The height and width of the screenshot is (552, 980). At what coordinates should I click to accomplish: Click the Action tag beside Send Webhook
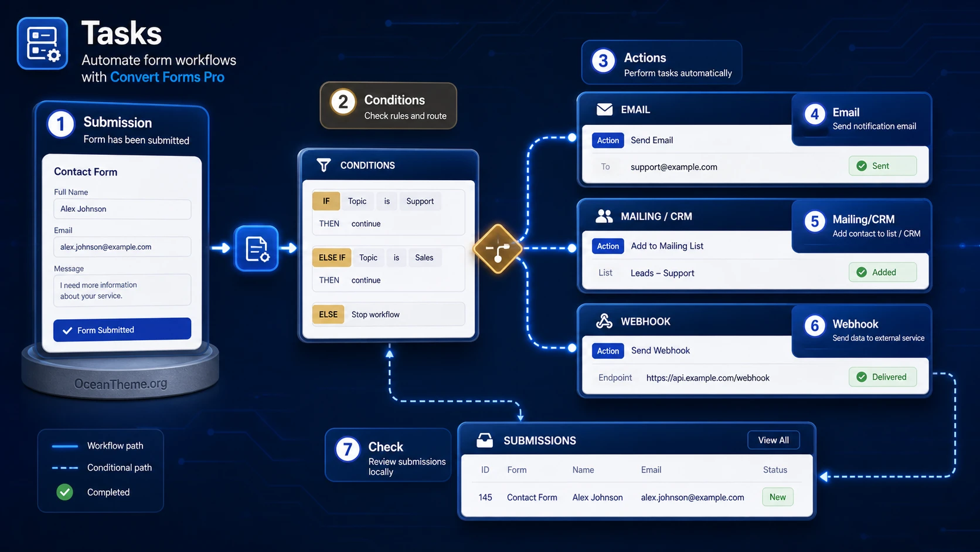click(x=608, y=351)
